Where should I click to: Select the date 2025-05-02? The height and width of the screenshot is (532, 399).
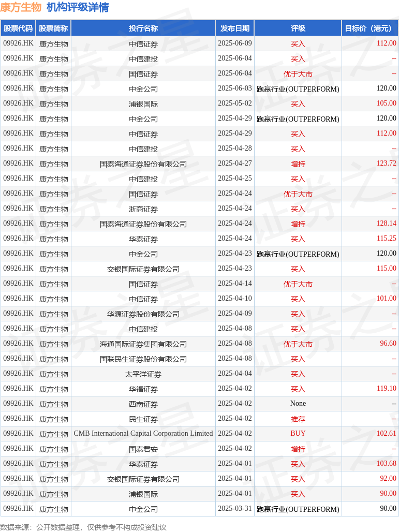(x=235, y=104)
